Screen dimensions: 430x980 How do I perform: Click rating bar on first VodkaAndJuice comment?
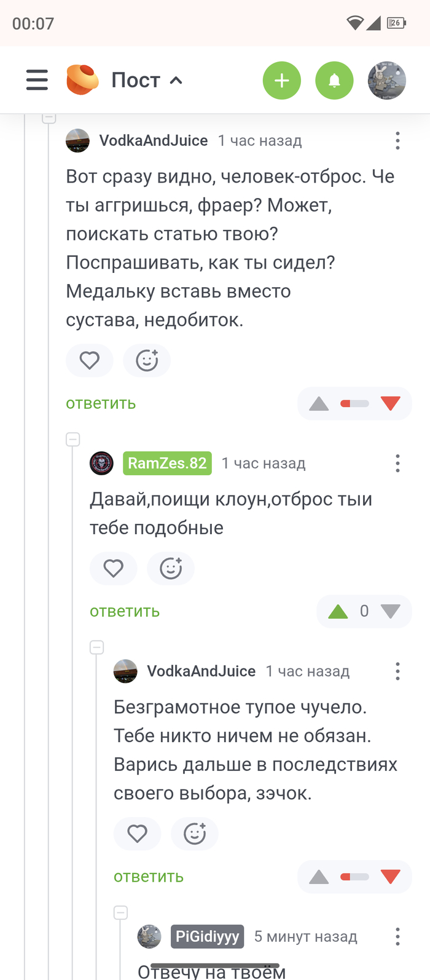pos(354,403)
